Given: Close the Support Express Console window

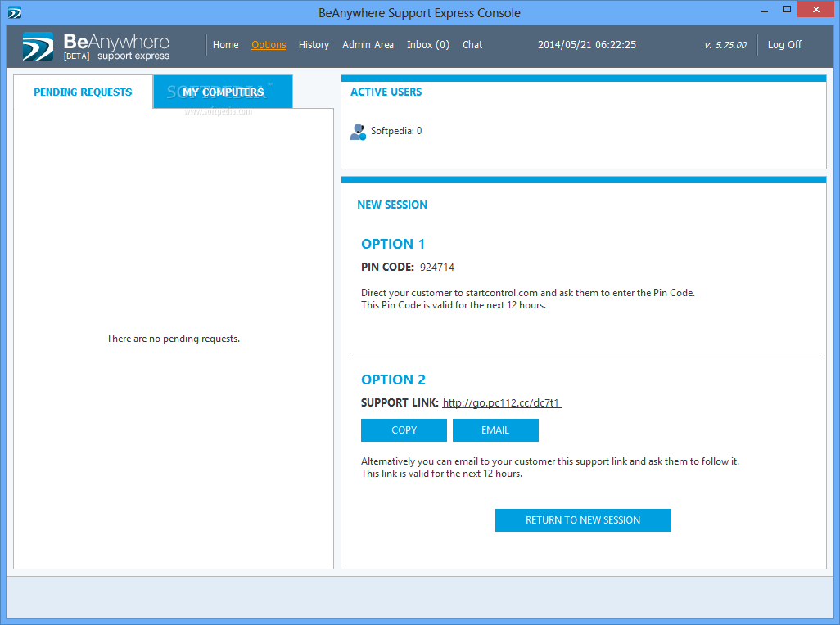Looking at the screenshot, I should click(x=816, y=10).
